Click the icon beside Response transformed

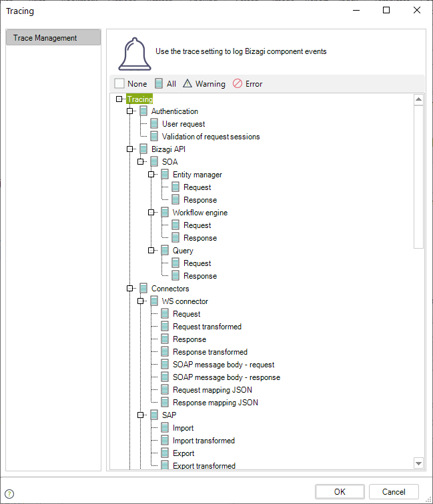coord(165,351)
